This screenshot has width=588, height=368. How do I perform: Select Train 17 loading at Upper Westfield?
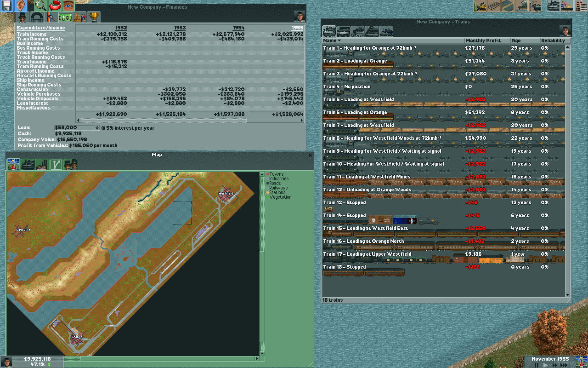(x=443, y=256)
